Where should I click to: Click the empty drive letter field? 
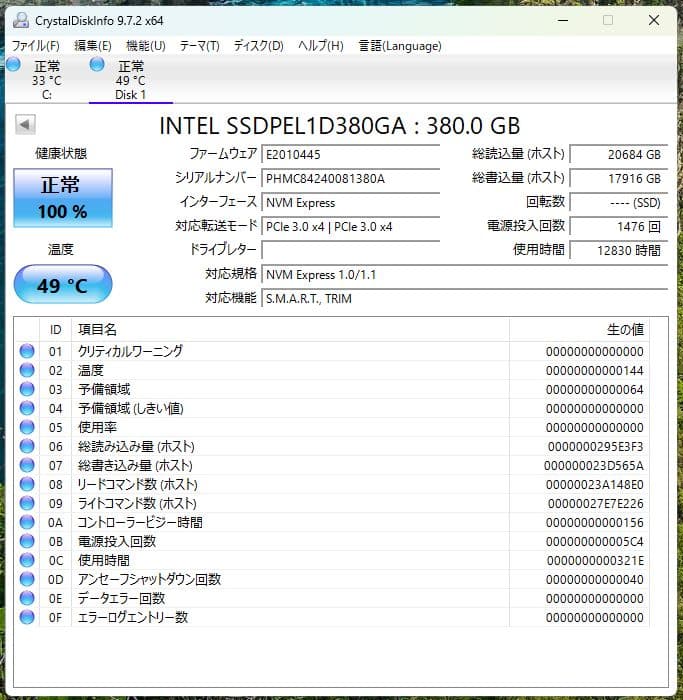[351, 250]
